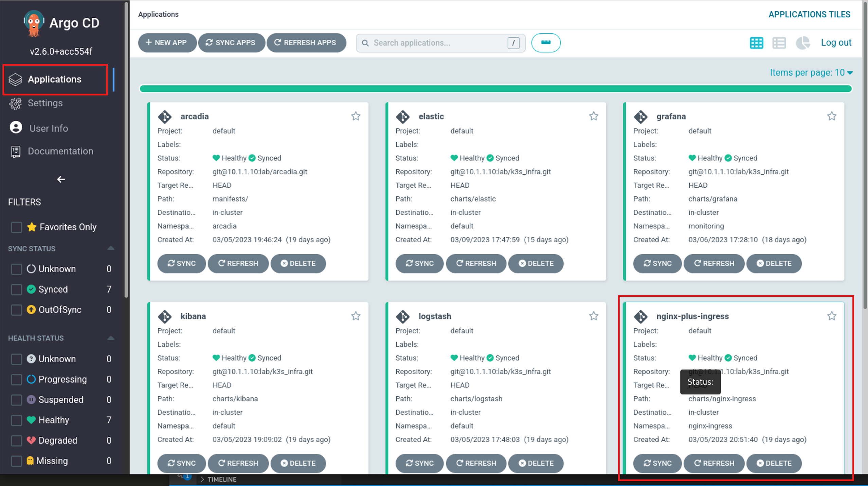868x486 pixels.
Task: Click the logstash git source icon
Action: pos(403,316)
